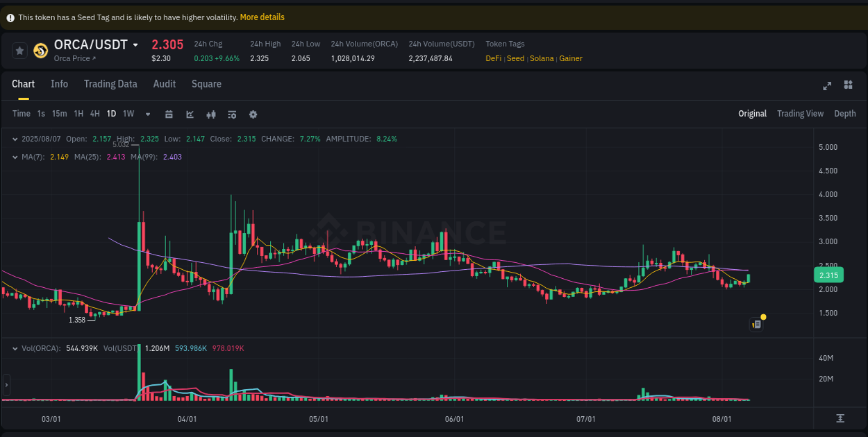The image size is (868, 437).
Task: Click the date range calendar icon
Action: click(x=169, y=114)
